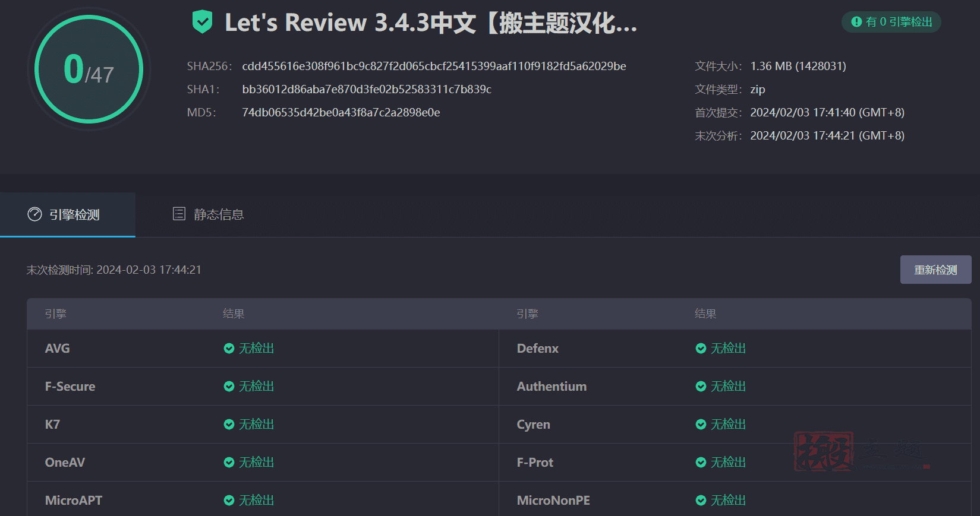Click the 0/47 detection score circle
This screenshot has width=980, height=516.
click(89, 69)
